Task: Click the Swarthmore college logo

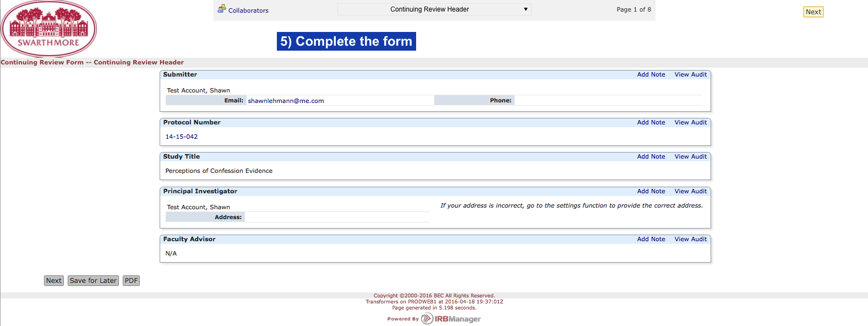Action: [x=48, y=29]
